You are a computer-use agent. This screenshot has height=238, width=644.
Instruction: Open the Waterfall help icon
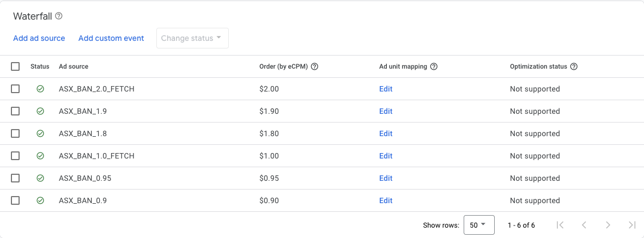tap(59, 16)
